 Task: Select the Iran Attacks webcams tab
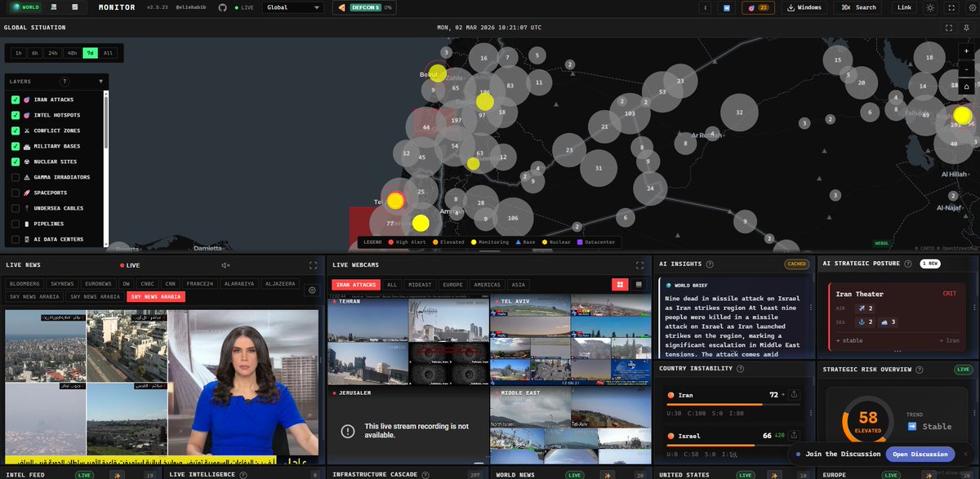[x=355, y=285]
